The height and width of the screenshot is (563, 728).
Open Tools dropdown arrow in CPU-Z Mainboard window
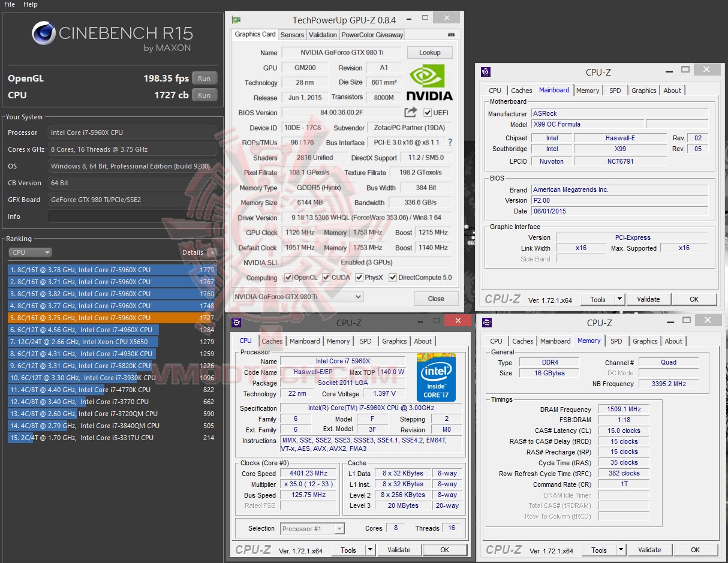pyautogui.click(x=619, y=299)
